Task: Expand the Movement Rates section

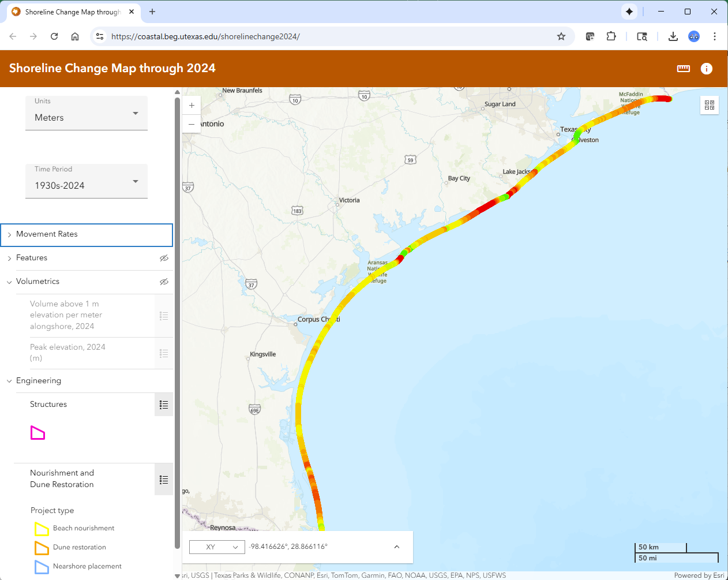Action: 10,234
